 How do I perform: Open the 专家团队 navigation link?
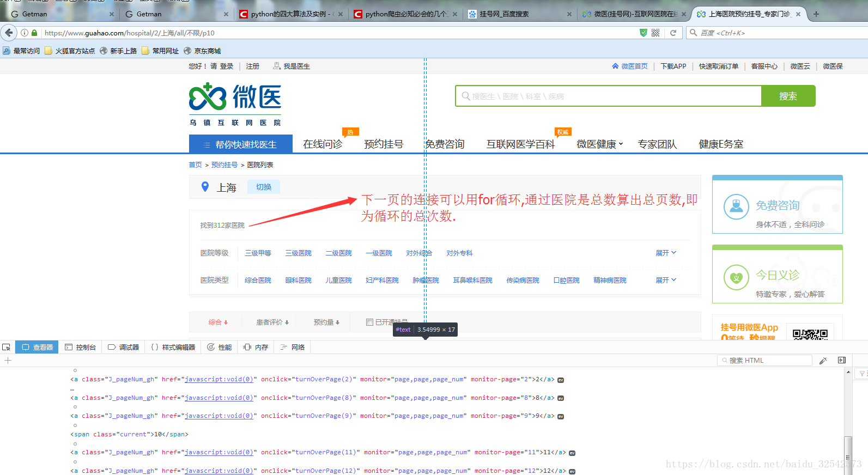coord(657,144)
